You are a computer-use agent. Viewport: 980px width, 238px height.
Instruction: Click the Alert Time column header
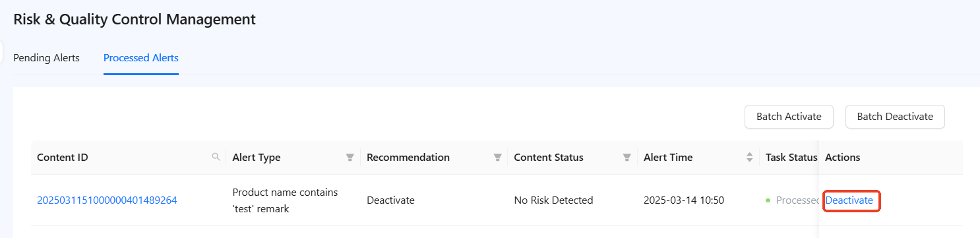coord(668,158)
